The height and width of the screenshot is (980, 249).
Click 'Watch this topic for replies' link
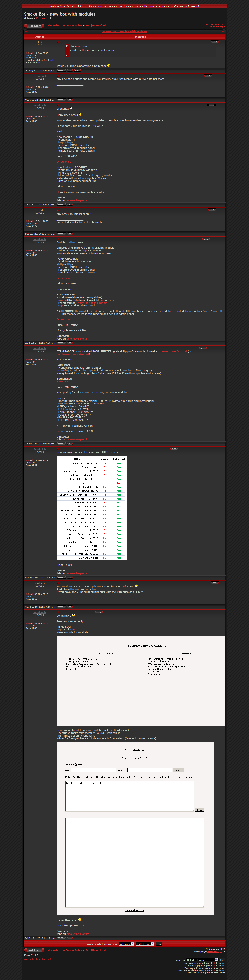[x=38, y=959]
